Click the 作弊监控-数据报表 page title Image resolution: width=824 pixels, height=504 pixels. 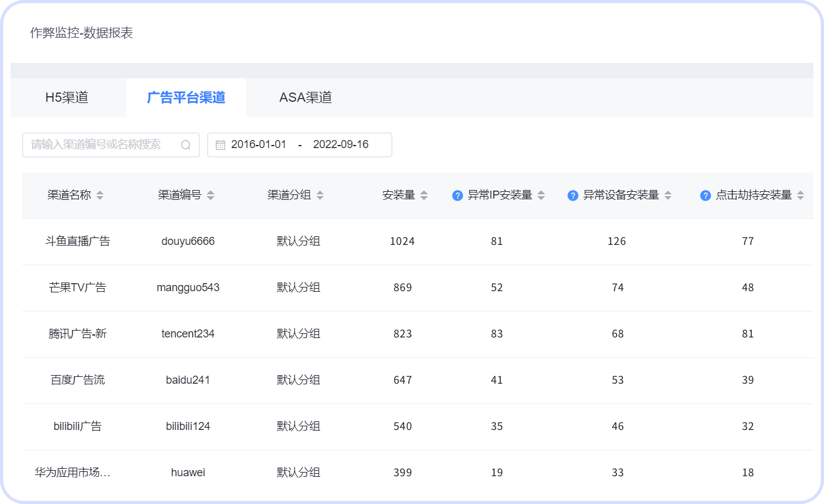point(81,33)
